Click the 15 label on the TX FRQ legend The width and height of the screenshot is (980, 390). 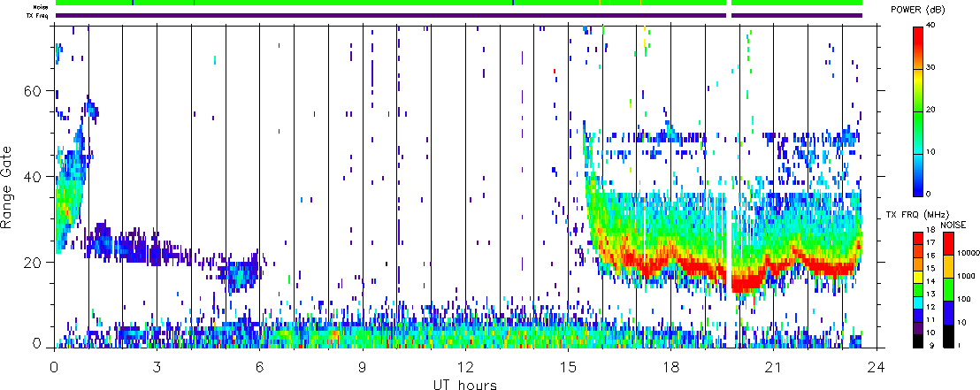tap(931, 268)
